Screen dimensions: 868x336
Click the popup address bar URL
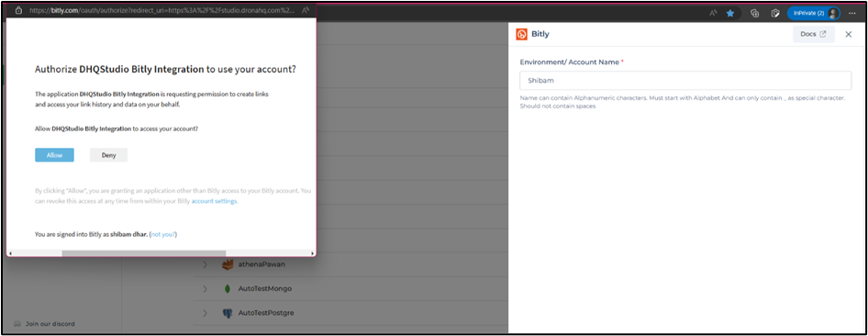[162, 10]
